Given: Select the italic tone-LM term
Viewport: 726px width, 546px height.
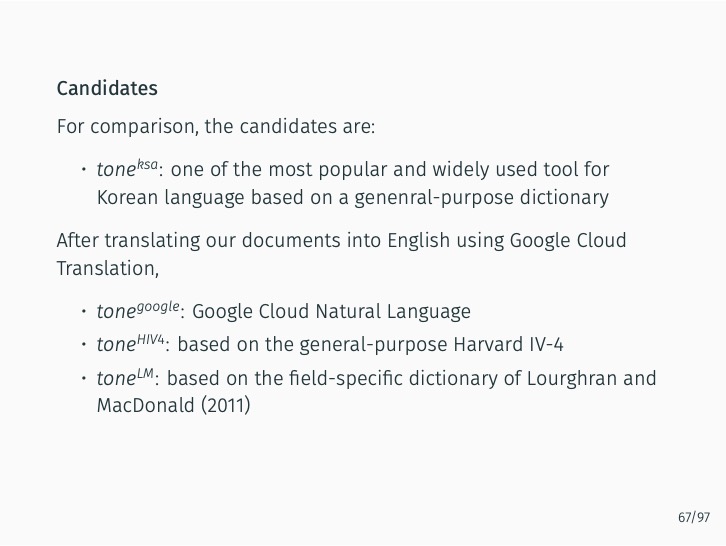Looking at the screenshot, I should pyautogui.click(x=126, y=379).
